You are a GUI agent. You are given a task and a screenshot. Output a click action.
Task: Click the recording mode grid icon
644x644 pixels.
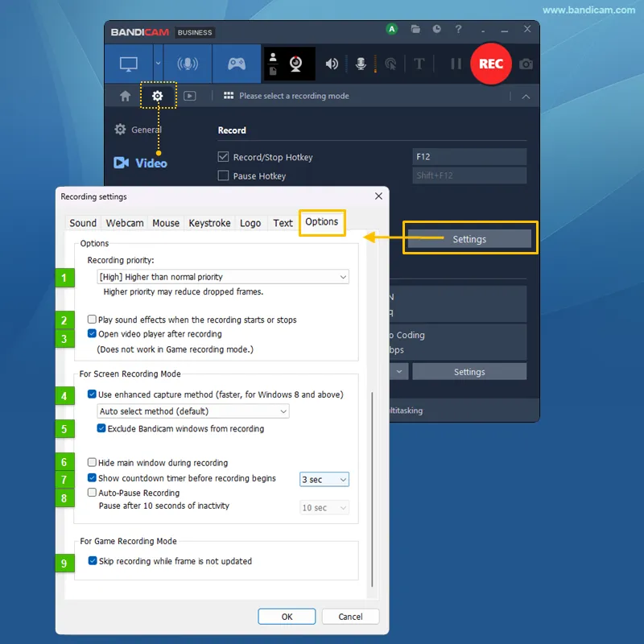(229, 96)
